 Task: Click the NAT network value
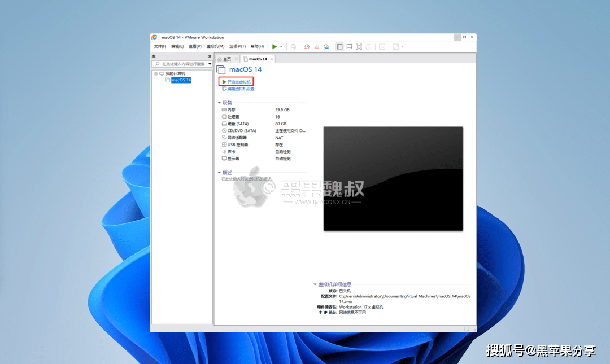280,138
